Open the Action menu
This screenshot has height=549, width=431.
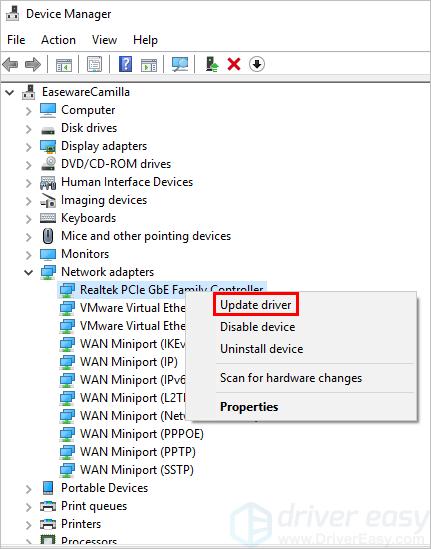[58, 40]
